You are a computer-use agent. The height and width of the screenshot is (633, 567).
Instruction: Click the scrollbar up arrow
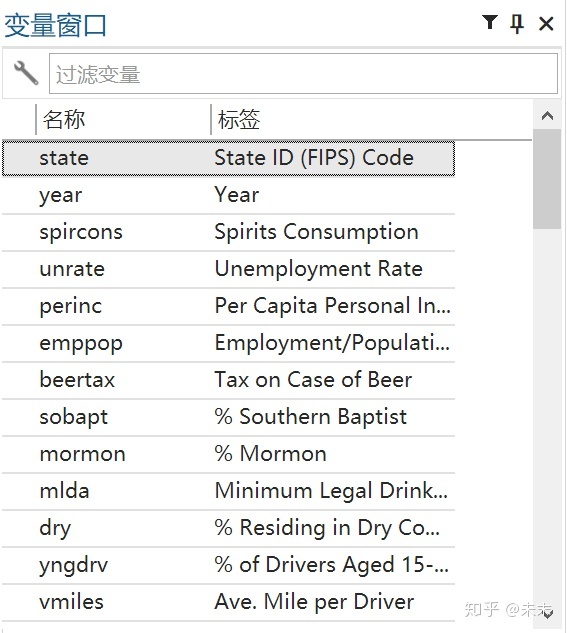[547, 116]
